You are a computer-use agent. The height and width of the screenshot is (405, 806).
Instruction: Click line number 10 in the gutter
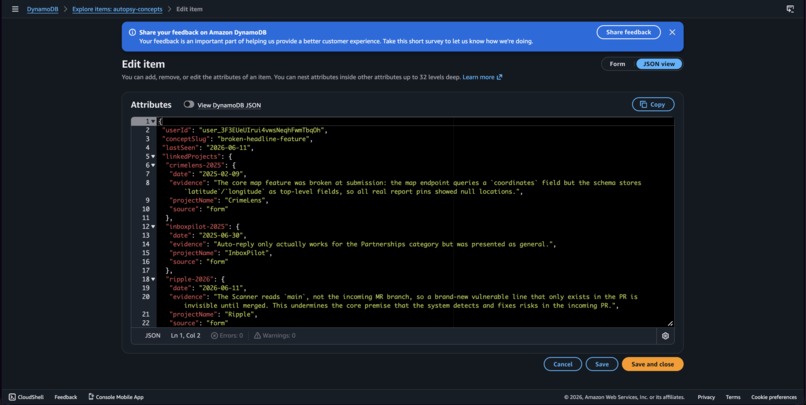145,209
